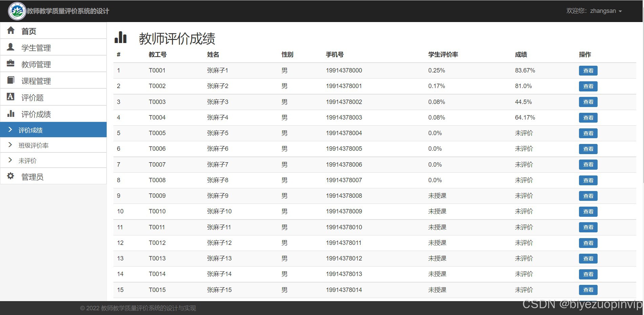Click the name cell 张麻子10
The width and height of the screenshot is (644, 315).
pyautogui.click(x=219, y=211)
